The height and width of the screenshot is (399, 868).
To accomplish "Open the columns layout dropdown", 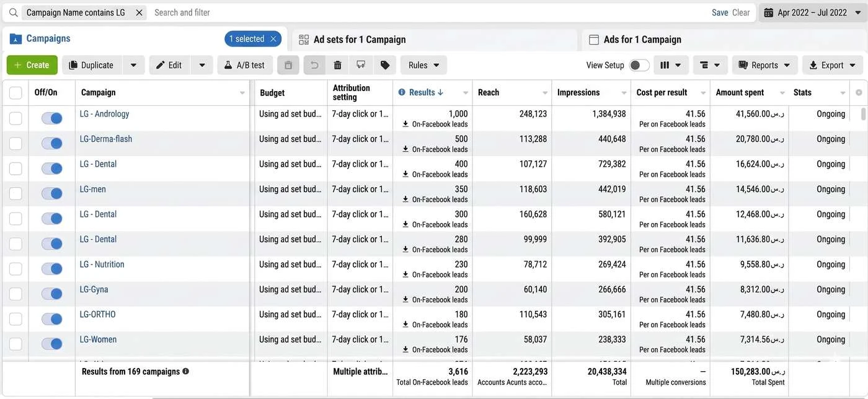I will (x=671, y=65).
